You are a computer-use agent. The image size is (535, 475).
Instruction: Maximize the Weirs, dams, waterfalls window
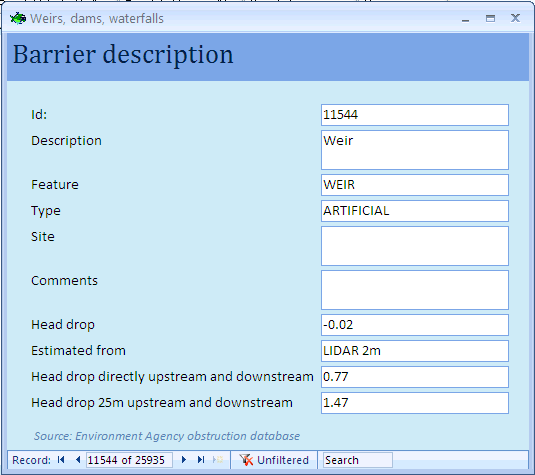pyautogui.click(x=490, y=18)
